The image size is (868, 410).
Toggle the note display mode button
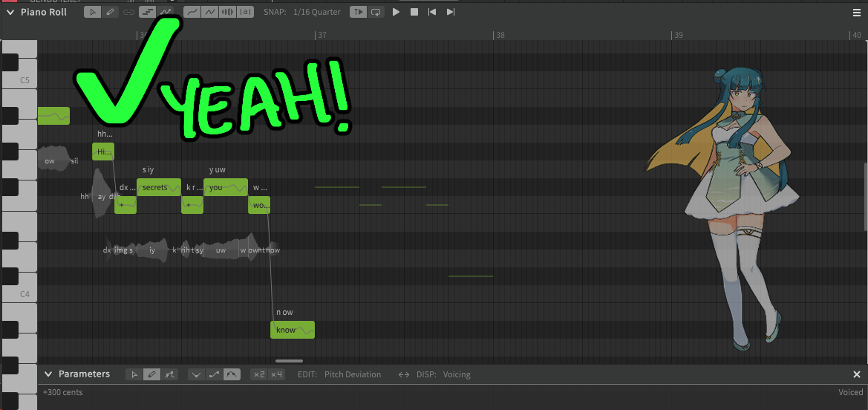[x=147, y=12]
